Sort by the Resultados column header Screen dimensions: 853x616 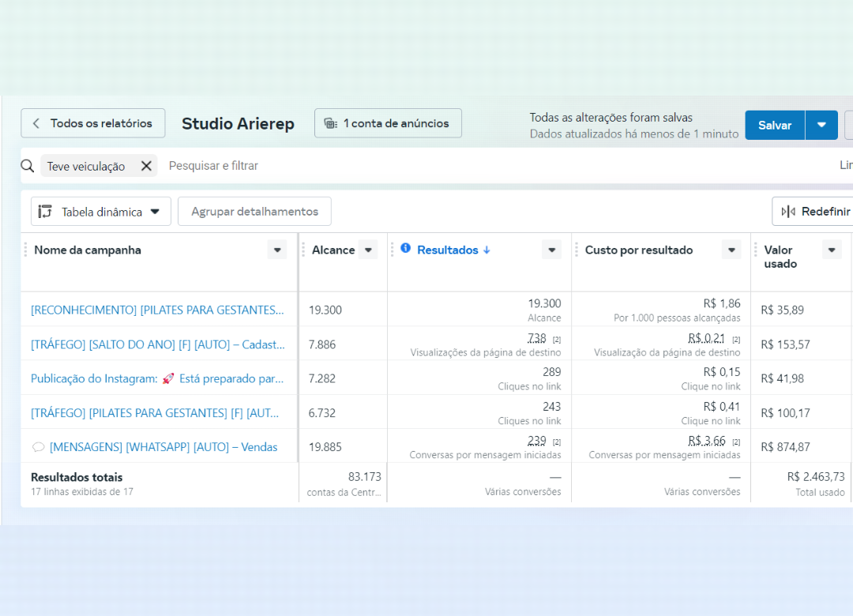coord(448,250)
